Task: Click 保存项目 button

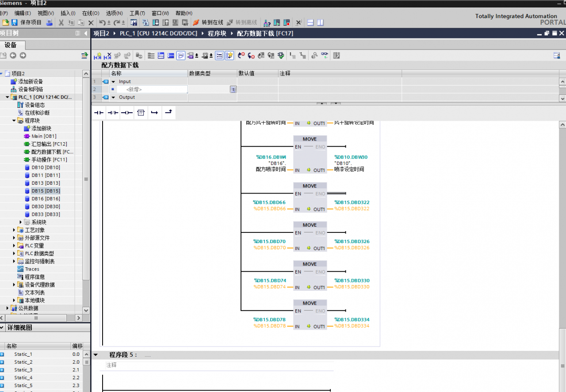Action: click(31, 23)
